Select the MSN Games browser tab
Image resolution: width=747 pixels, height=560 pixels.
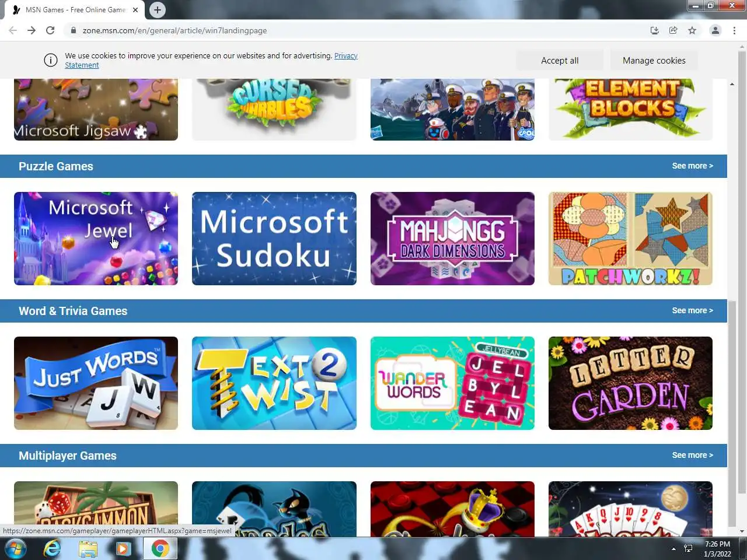75,10
